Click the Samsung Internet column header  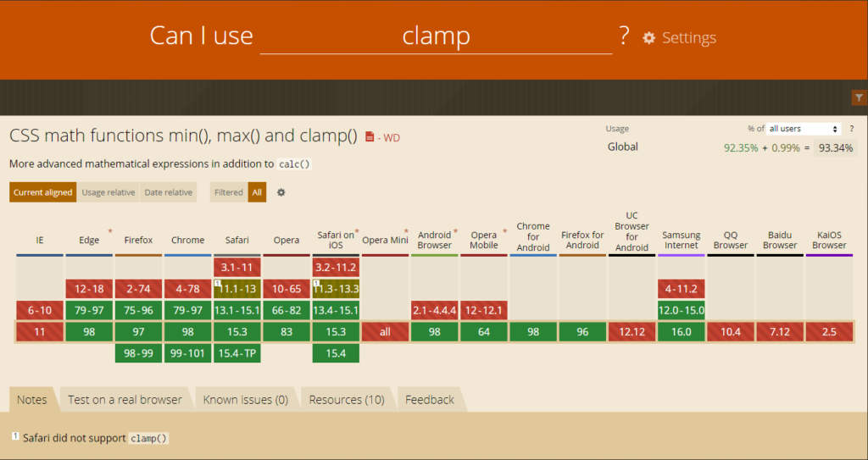682,241
